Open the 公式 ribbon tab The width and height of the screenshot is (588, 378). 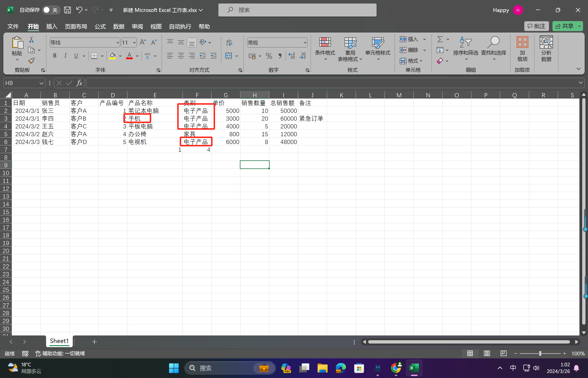coord(100,26)
